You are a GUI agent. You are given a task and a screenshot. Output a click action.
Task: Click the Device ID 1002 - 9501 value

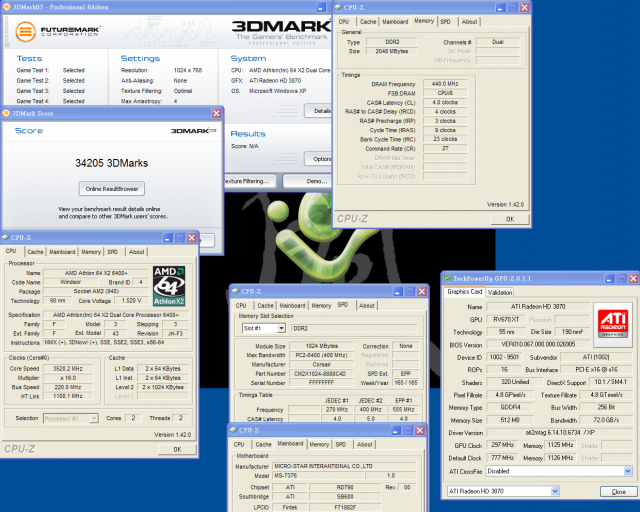[x=504, y=357]
